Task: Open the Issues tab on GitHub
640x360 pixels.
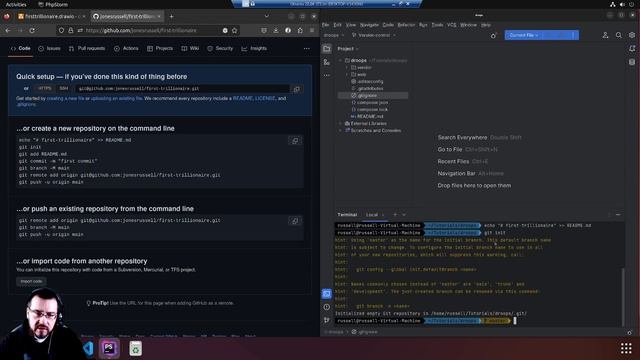Action: point(49,49)
